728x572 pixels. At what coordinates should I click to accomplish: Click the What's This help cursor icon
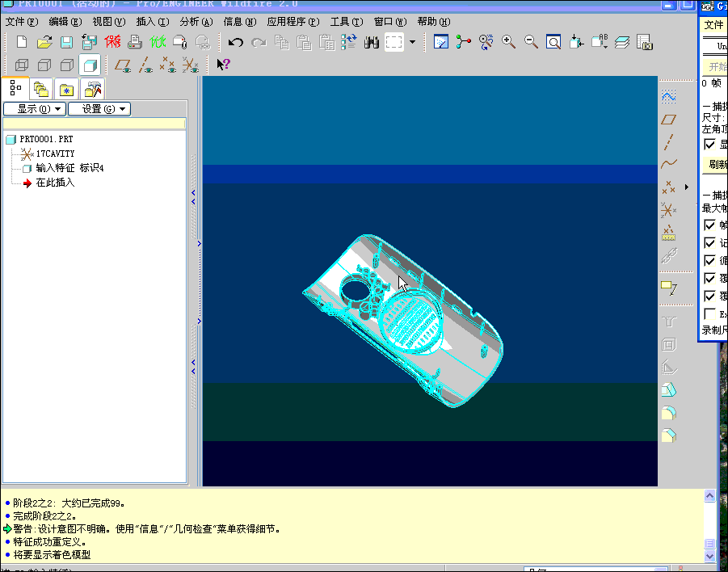point(223,65)
